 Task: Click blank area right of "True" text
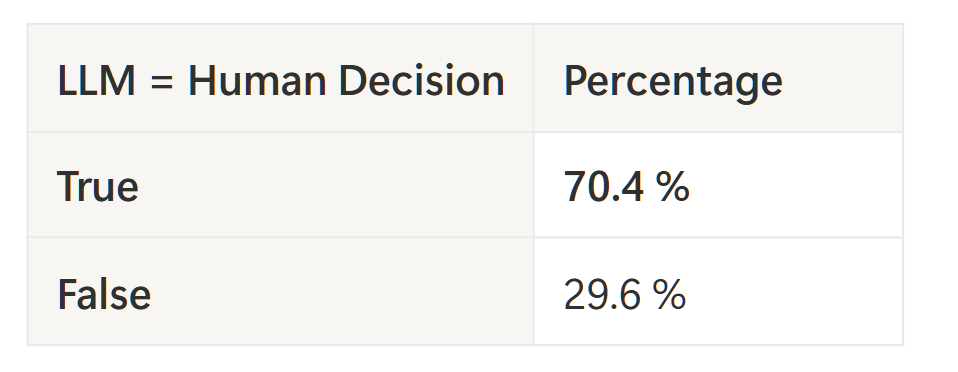336,184
